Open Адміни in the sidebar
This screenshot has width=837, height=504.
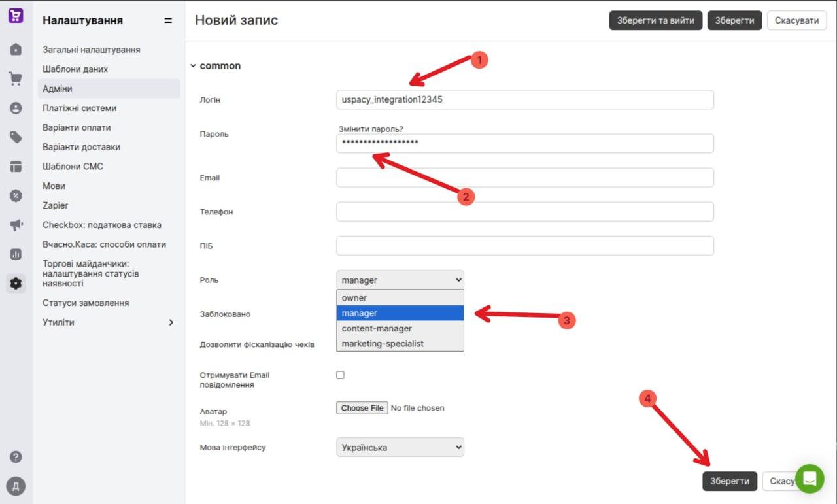coord(109,89)
